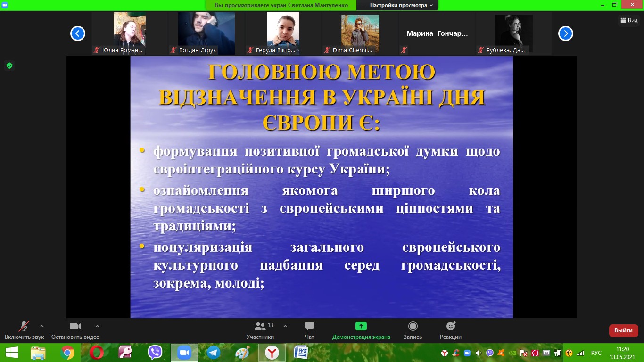Image resolution: width=644 pixels, height=362 pixels.
Task: Open NVIDIA icon in system tray
Action: (x=512, y=353)
